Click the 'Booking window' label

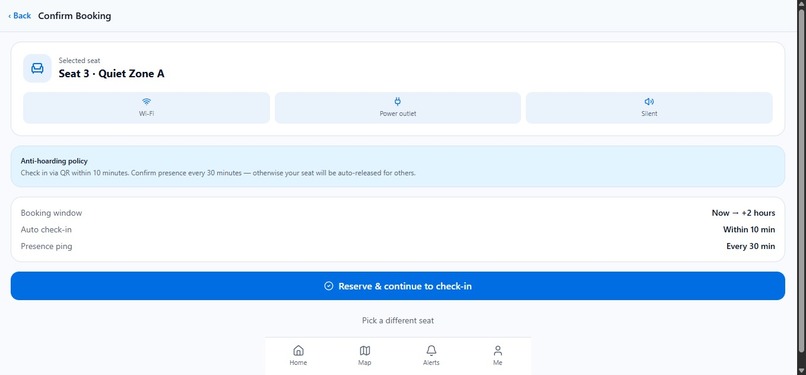[x=51, y=213]
